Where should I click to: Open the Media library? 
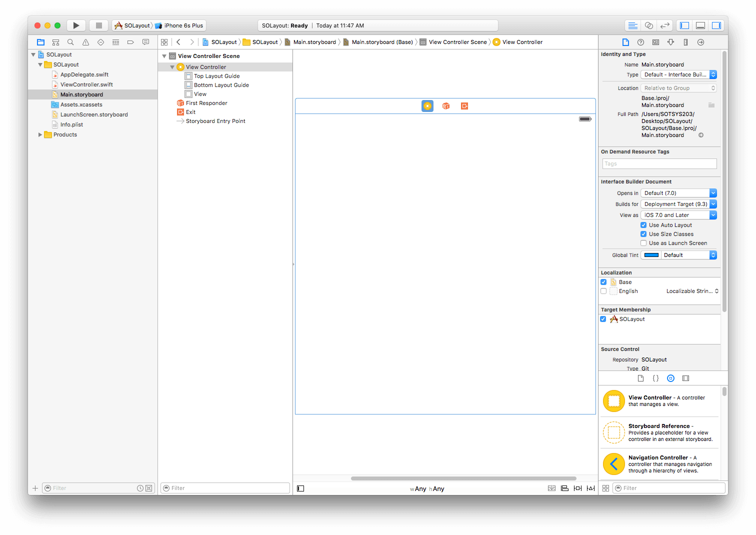point(685,378)
